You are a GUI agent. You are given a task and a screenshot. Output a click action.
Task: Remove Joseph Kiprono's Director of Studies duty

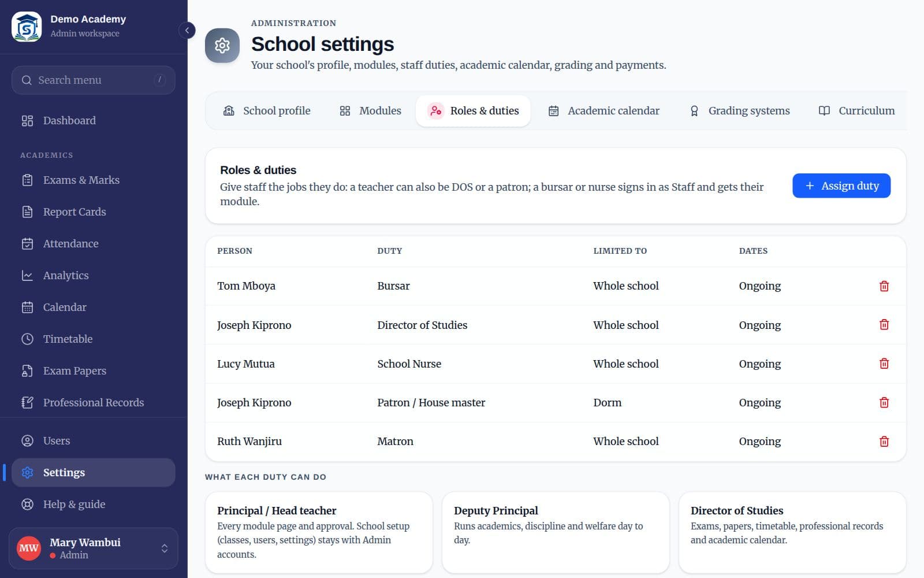coord(884,325)
